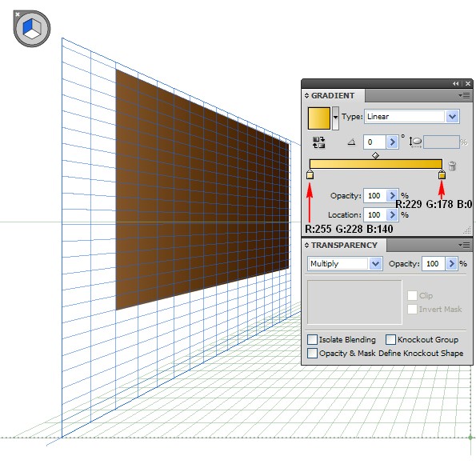Click the gradient angle icon
Screen dimensions: 476x476
351,142
